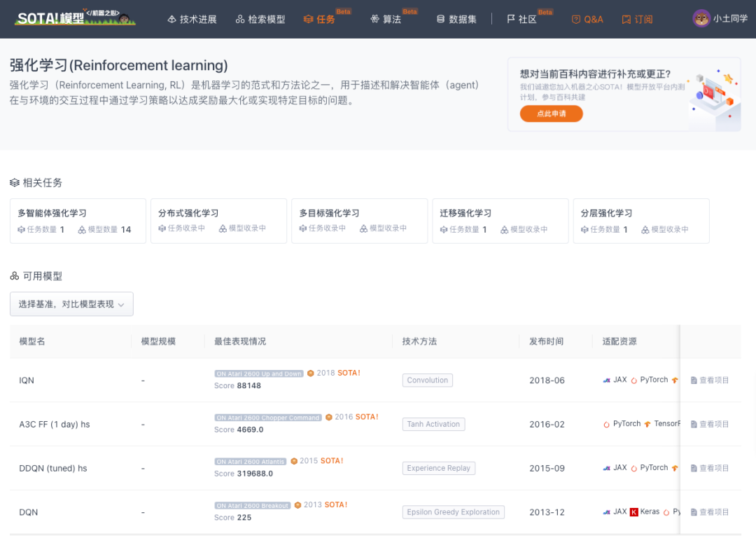Click the user avatar of 小土同学
This screenshot has width=756, height=536.
[x=701, y=19]
